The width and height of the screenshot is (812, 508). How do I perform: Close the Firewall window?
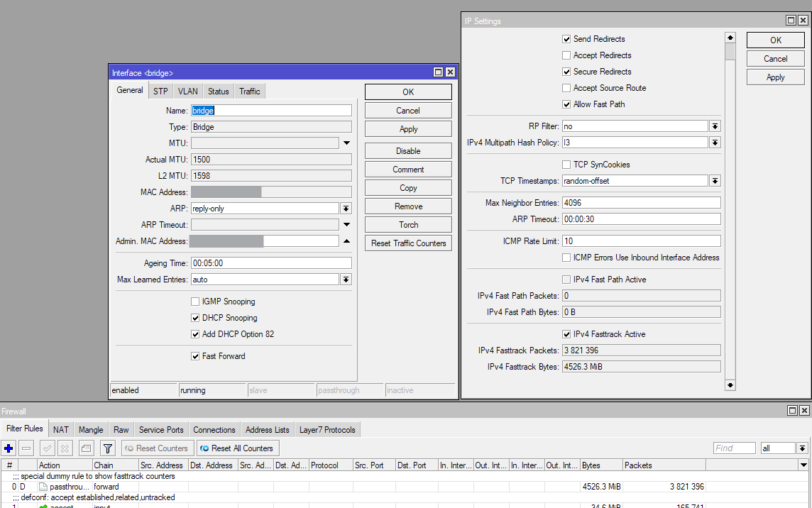804,411
